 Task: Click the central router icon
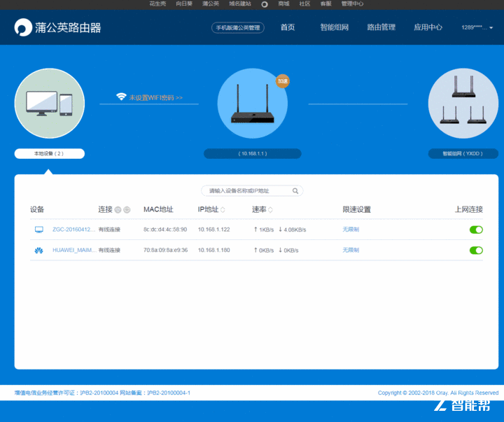252,103
